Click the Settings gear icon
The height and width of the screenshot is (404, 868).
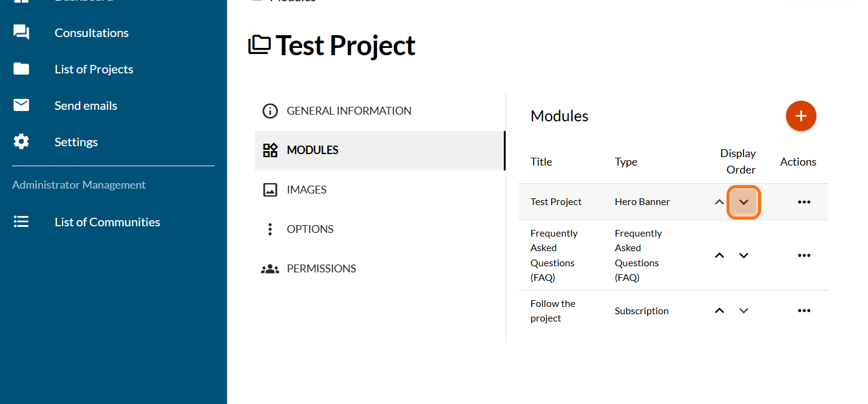(21, 142)
